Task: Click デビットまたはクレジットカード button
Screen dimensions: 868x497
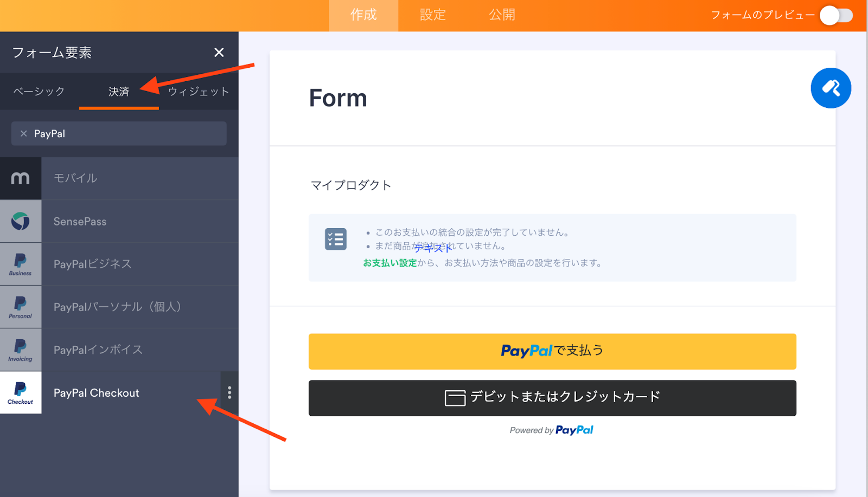Action: 552,398
